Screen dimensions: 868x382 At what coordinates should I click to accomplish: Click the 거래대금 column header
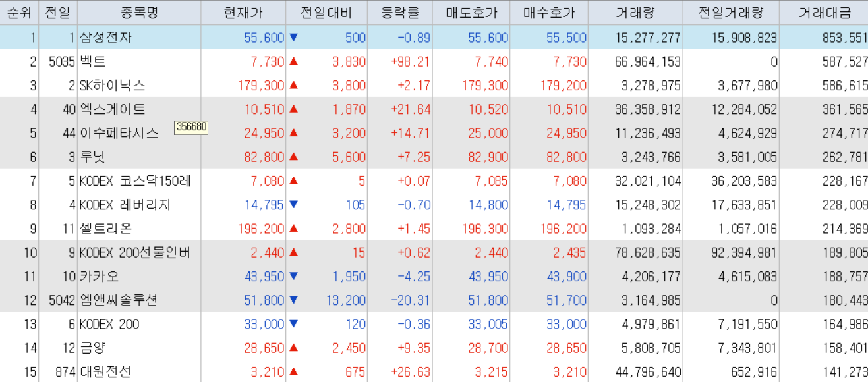[x=824, y=13]
